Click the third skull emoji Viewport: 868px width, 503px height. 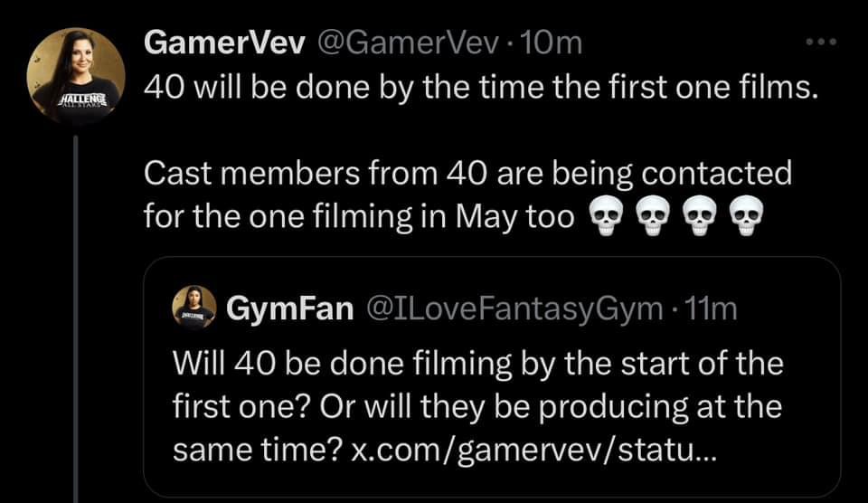tap(700, 215)
